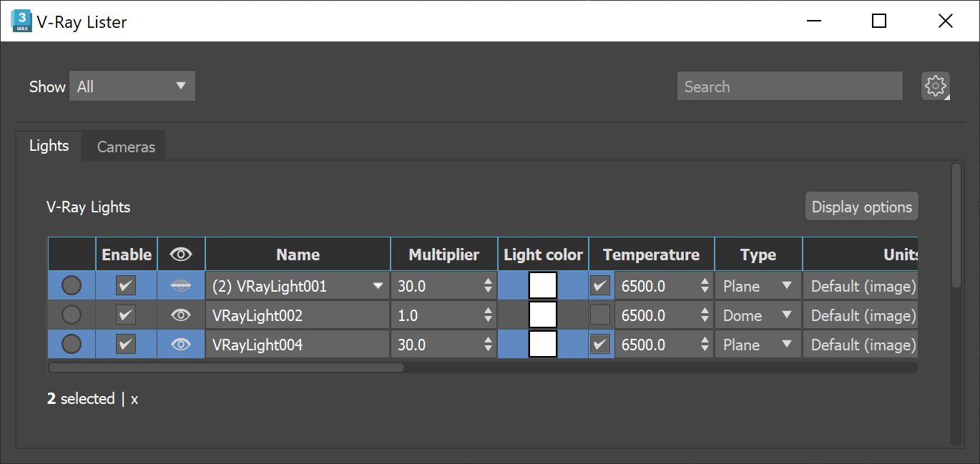Click the eye icon column header
The image size is (980, 464).
coord(180,254)
